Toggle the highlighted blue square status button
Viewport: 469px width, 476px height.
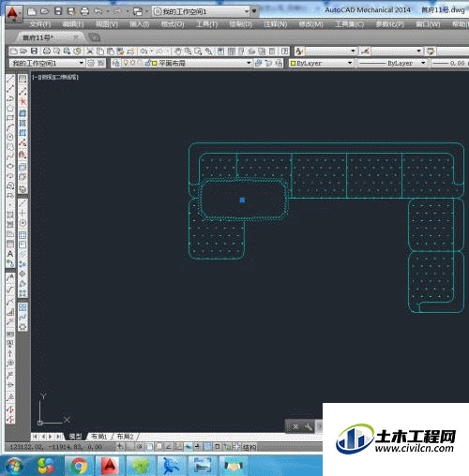pos(207,447)
